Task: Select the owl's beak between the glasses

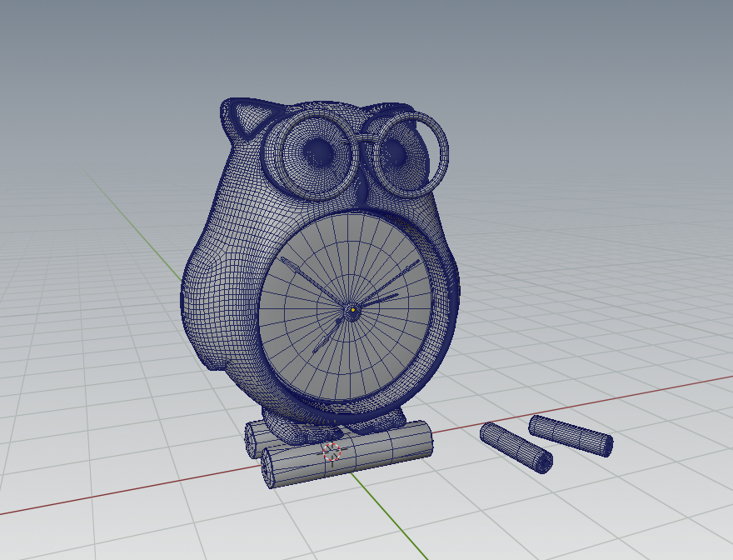Action: tap(362, 190)
